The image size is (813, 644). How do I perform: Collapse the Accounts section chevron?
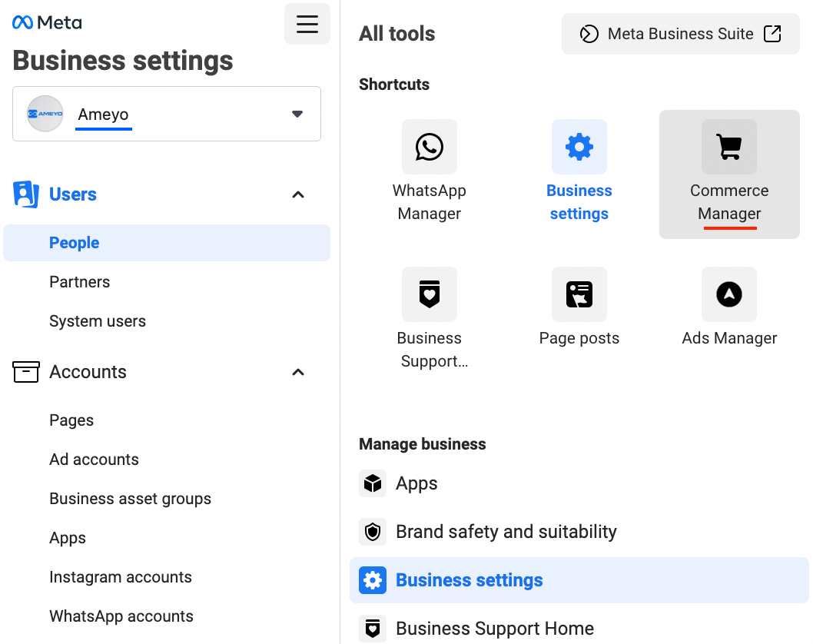coord(298,372)
